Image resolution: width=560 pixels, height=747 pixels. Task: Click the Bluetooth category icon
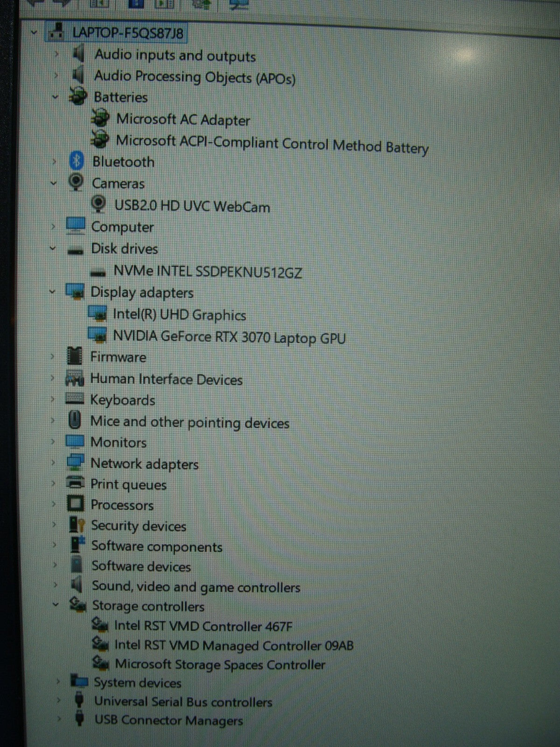(76, 162)
